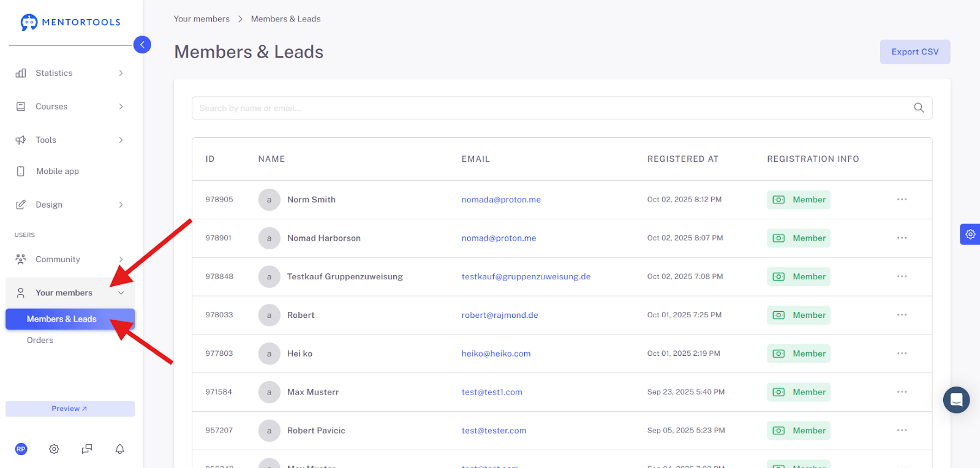Click the Your members person icon
Image resolution: width=980 pixels, height=468 pixels.
tap(21, 293)
